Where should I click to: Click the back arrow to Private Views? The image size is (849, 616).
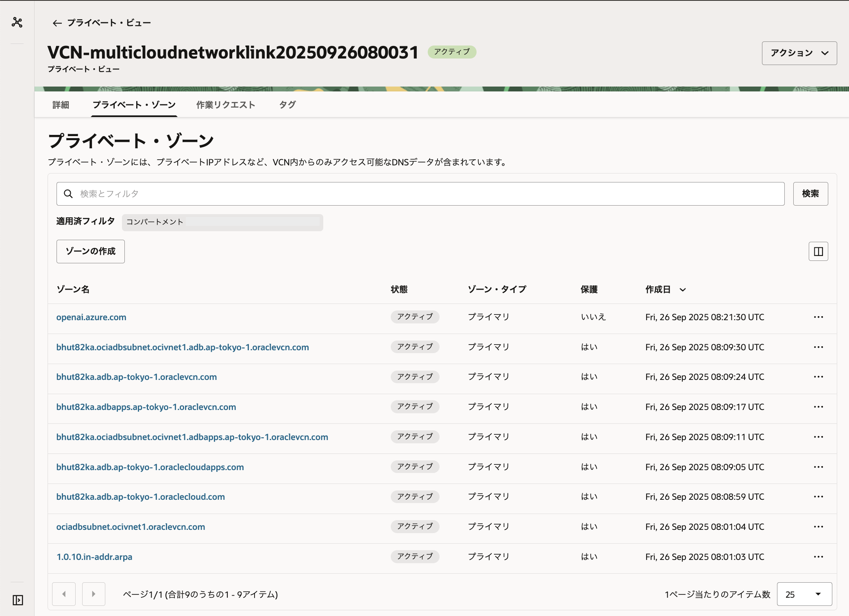pyautogui.click(x=57, y=23)
